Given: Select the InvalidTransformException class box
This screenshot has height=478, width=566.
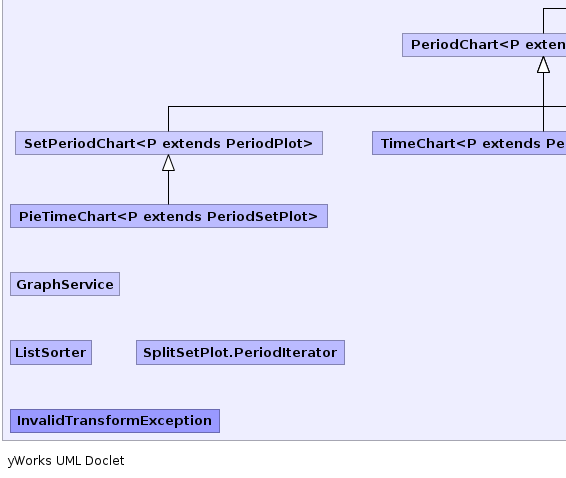Looking at the screenshot, I should [115, 421].
